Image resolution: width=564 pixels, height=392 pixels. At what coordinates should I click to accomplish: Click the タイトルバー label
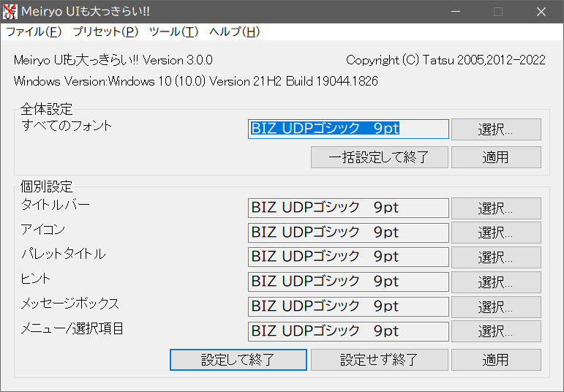[x=56, y=205]
